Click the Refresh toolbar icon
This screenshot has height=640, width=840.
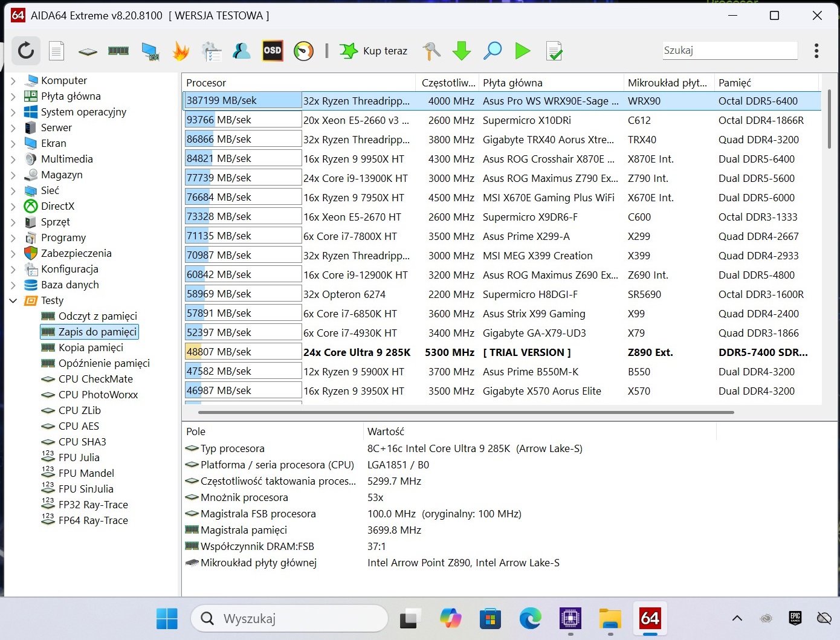[x=26, y=51]
